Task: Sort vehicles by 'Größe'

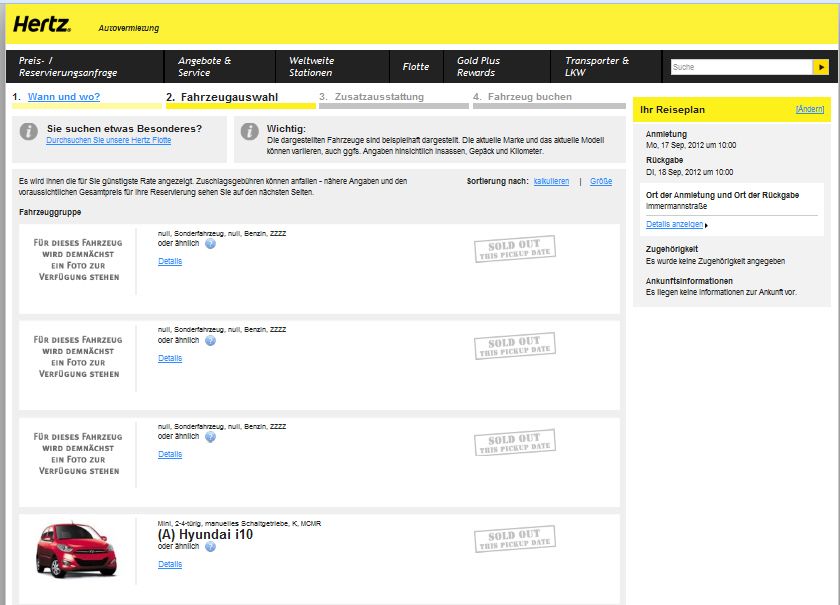Action: coord(601,181)
